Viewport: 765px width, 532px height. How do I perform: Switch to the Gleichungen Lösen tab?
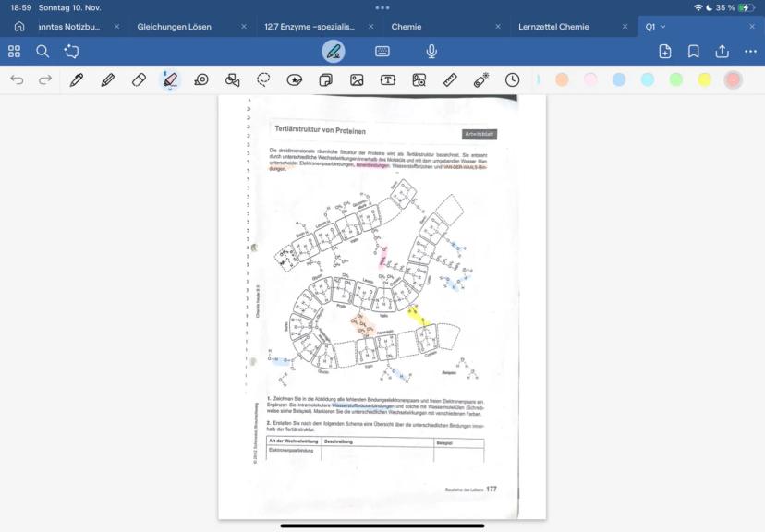(x=174, y=27)
